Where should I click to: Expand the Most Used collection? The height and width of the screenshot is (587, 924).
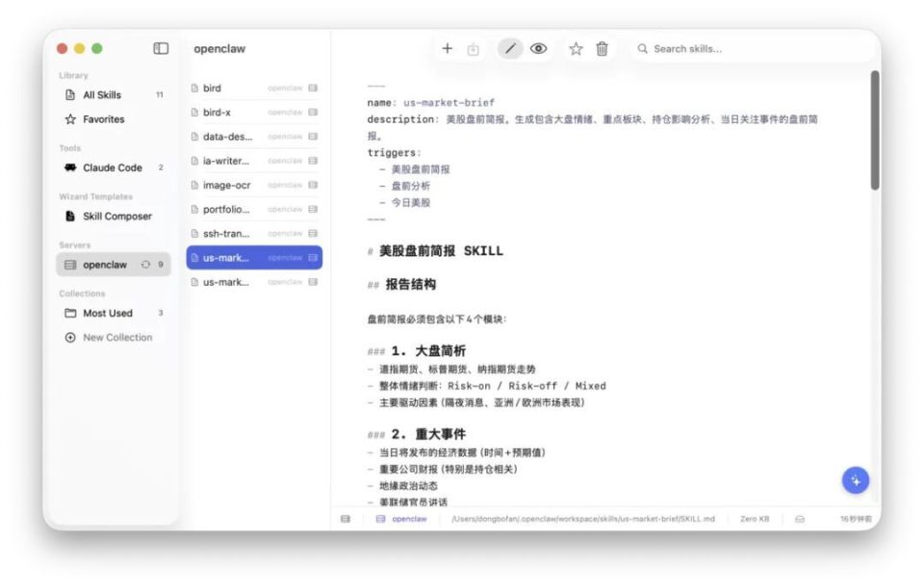pos(106,313)
